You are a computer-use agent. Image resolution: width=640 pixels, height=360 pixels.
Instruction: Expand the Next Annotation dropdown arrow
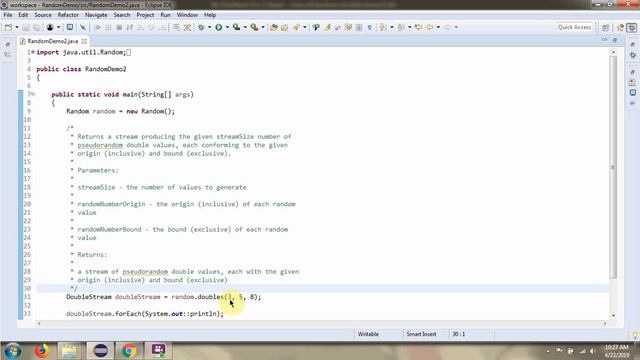pos(391,27)
